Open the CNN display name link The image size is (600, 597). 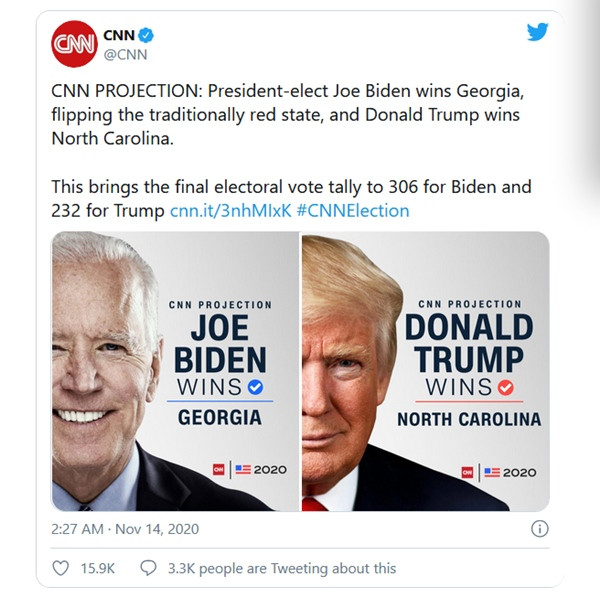pyautogui.click(x=119, y=35)
